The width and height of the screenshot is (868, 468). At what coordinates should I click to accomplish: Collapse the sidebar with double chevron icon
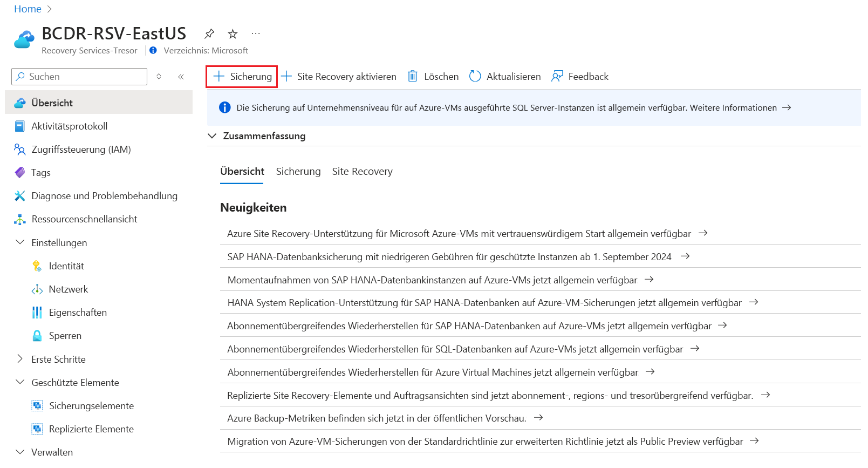coord(181,77)
